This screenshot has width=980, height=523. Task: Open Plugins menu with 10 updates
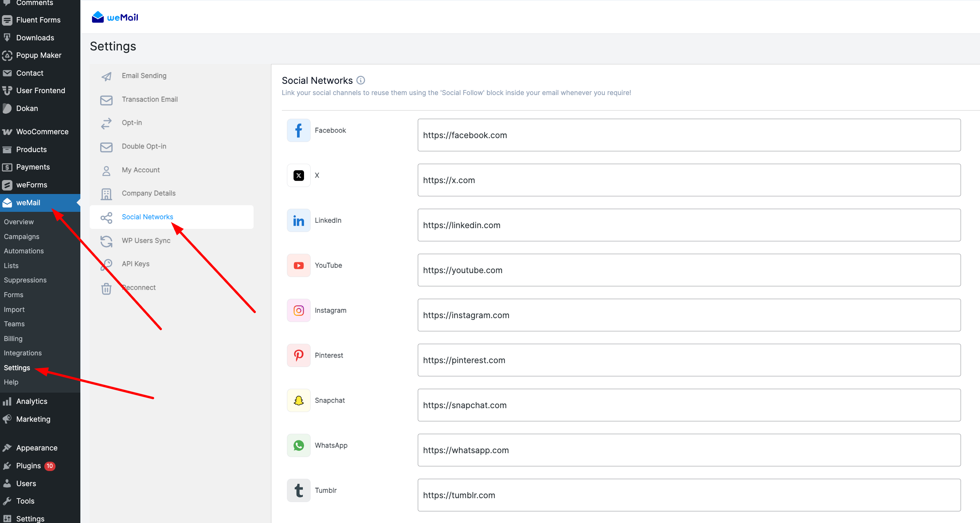tap(29, 466)
